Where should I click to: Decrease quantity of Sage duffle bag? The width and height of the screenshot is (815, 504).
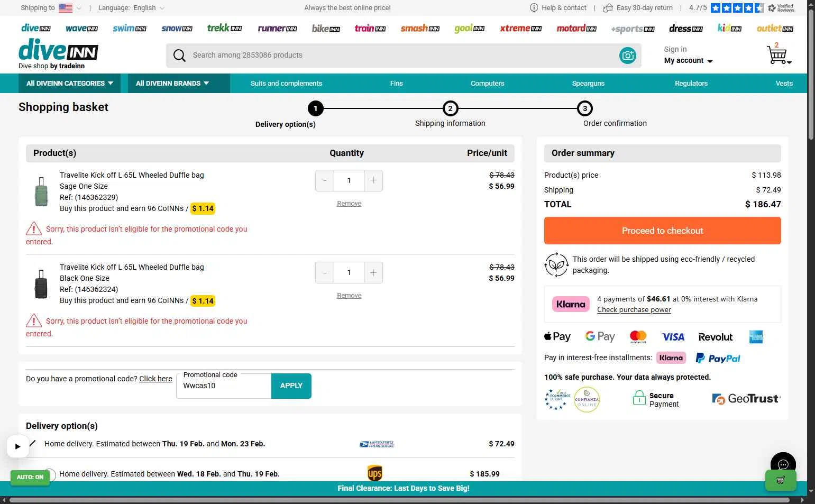pos(325,181)
